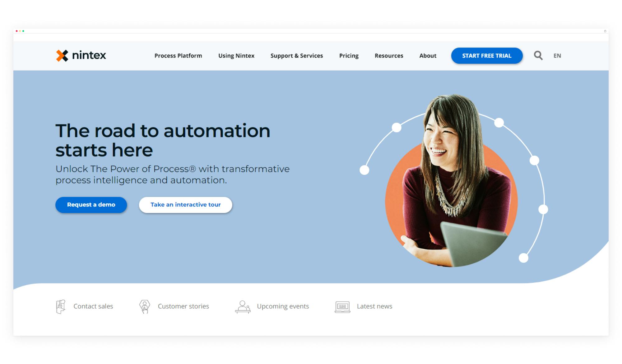The image size is (622, 364).
Task: Click the Contact sales icon
Action: (61, 306)
